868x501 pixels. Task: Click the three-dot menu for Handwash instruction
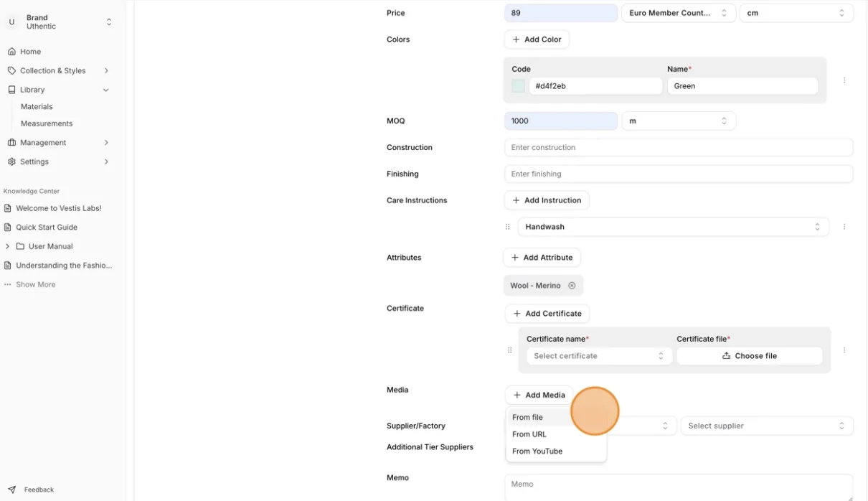(844, 227)
